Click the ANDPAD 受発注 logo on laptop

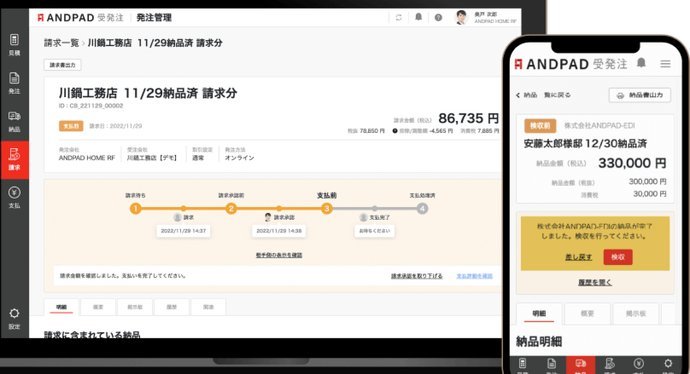tap(81, 18)
